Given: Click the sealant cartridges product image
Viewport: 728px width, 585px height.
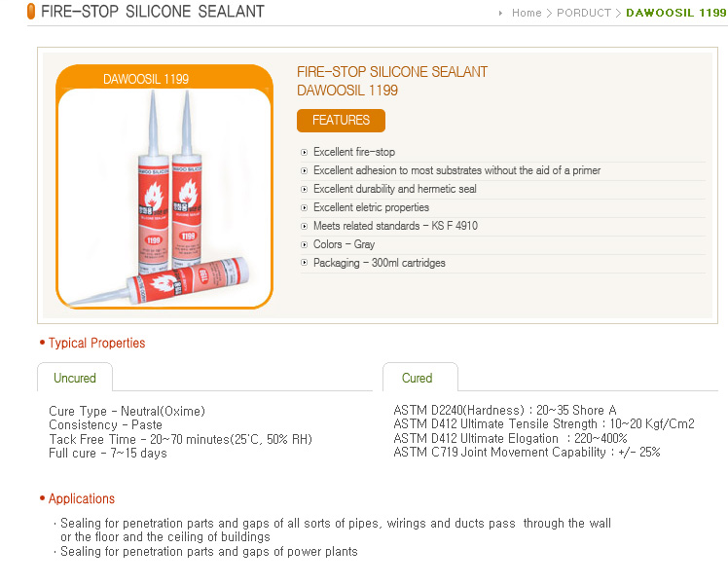Looking at the screenshot, I should click(164, 198).
